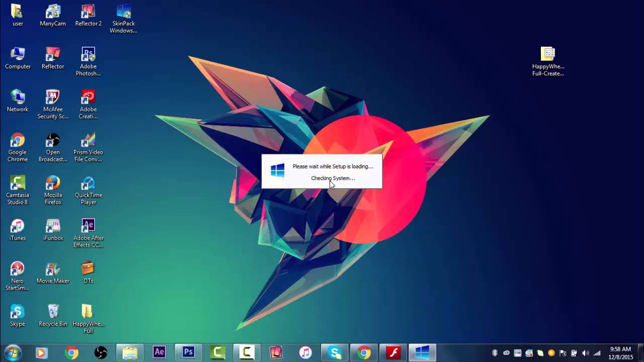Open iTunes taskbar button

coord(305,353)
